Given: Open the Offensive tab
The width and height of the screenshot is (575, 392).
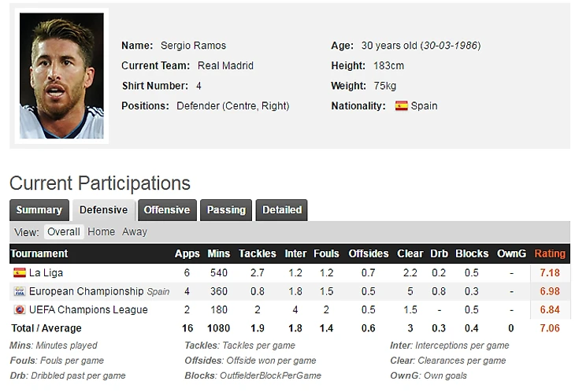Looking at the screenshot, I should click(x=167, y=210).
